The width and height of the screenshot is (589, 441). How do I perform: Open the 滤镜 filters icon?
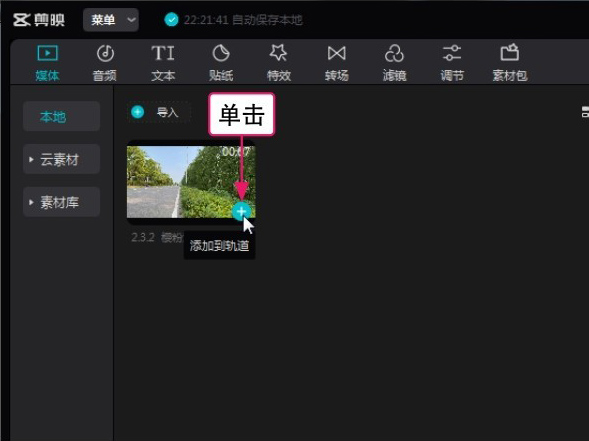tap(394, 53)
